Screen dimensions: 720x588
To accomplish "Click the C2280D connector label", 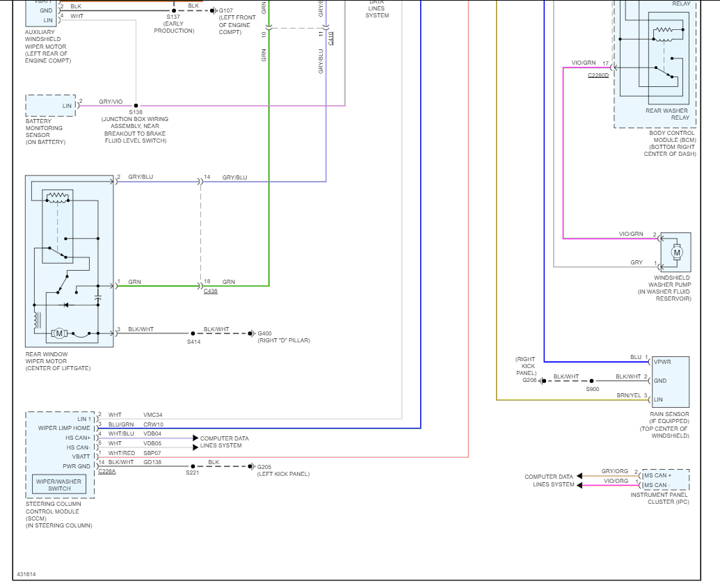I will [x=598, y=75].
